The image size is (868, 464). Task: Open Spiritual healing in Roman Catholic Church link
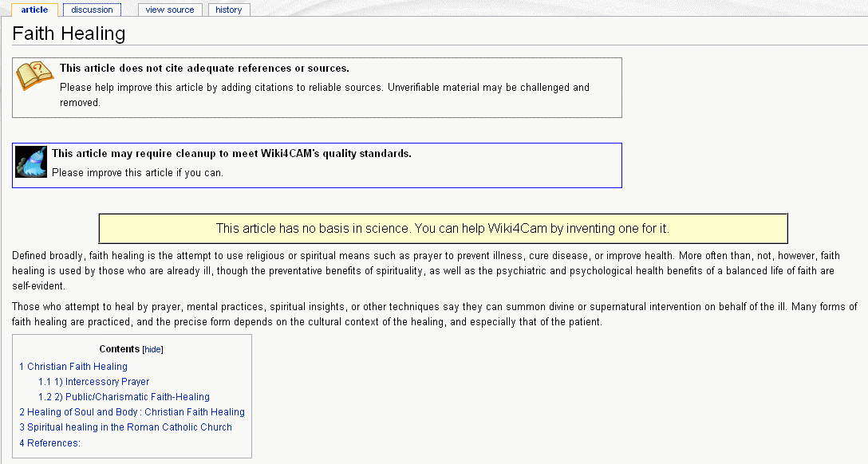point(126,427)
